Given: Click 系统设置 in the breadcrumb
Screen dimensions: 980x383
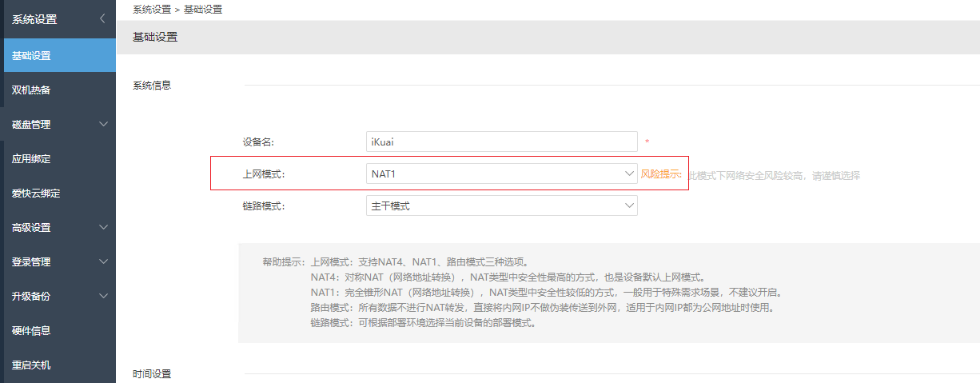Looking at the screenshot, I should click(x=152, y=10).
